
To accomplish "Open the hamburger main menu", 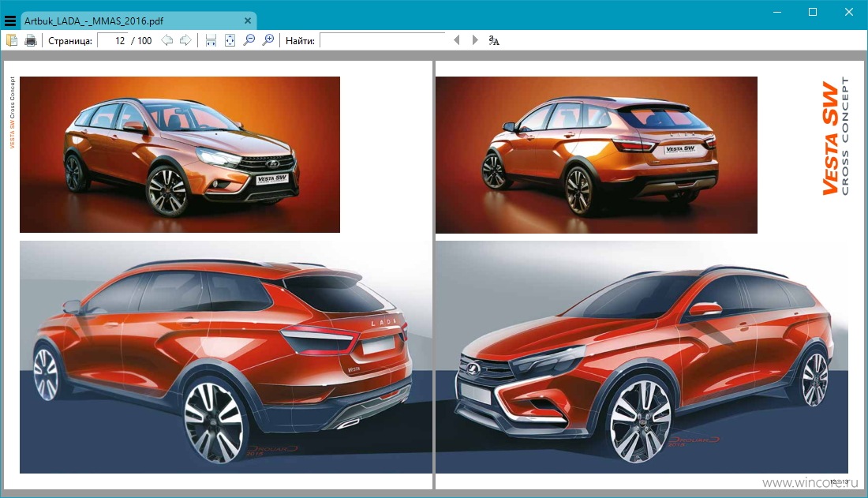I will [10, 21].
